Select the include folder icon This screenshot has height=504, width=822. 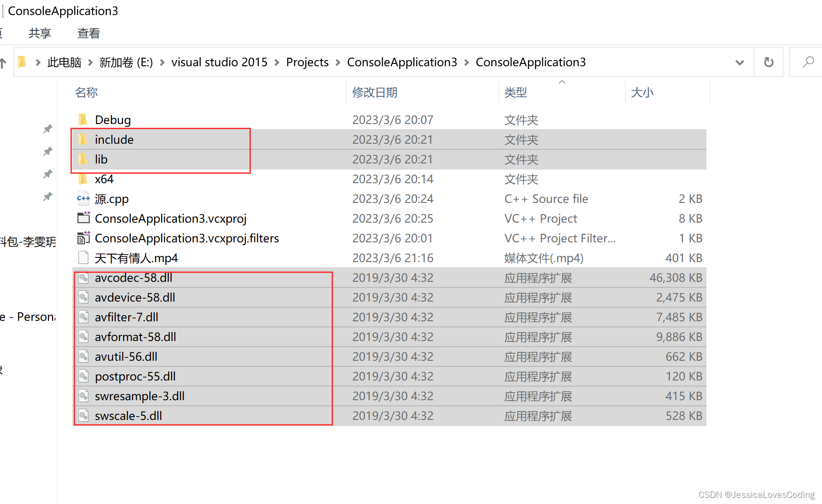coord(83,140)
